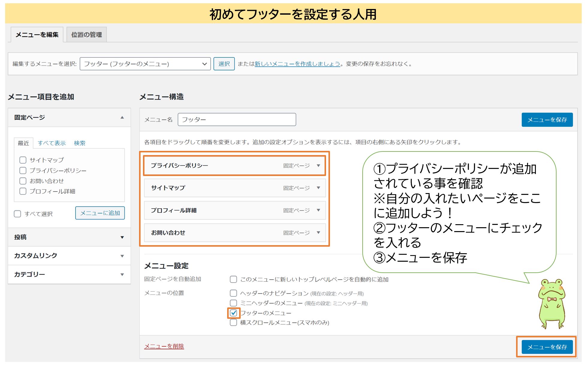This screenshot has height=367, width=588.
Task: Check the サイトマップ checkbox under 最近
Action: point(23,160)
